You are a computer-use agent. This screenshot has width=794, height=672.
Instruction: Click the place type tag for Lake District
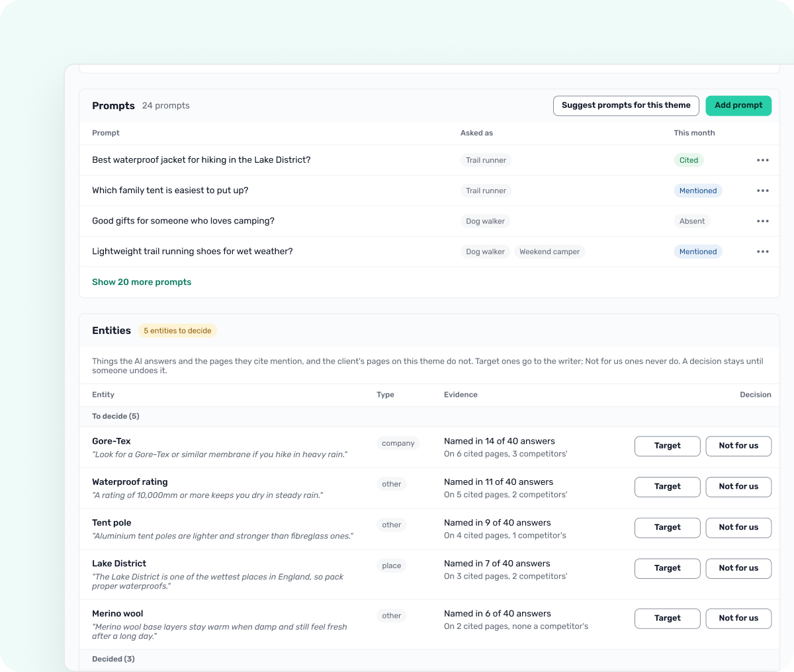pos(391,566)
